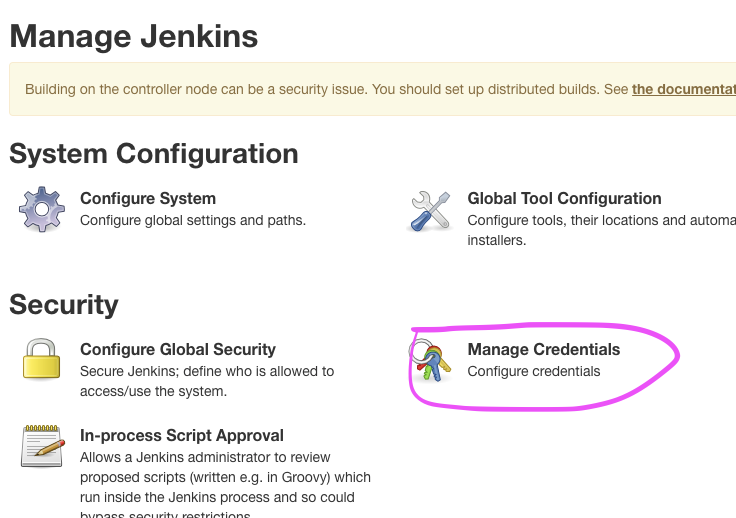Screen dimensions: 736x518
Task: Click the "Security" section heading
Action: tap(64, 304)
